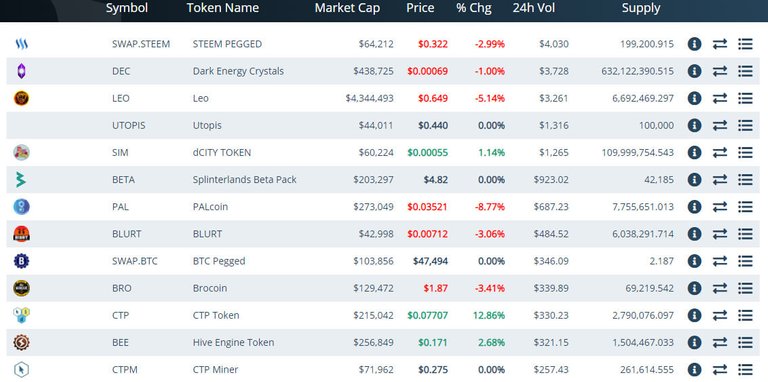768x382 pixels.
Task: Show info for PALcoin token
Action: click(694, 207)
